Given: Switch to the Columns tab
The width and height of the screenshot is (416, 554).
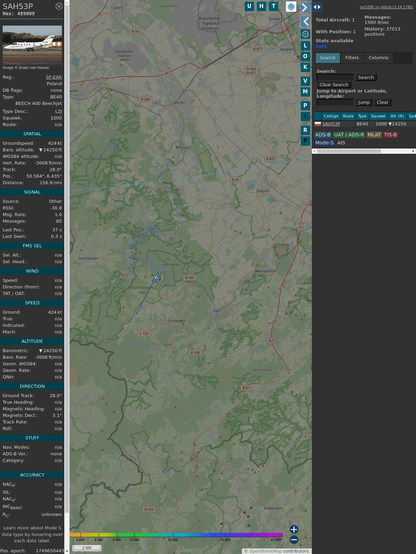Looking at the screenshot, I should (378, 58).
